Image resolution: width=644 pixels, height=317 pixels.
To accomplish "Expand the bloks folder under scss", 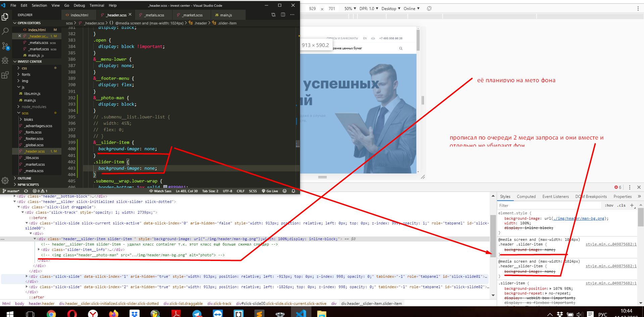I will click(x=28, y=119).
